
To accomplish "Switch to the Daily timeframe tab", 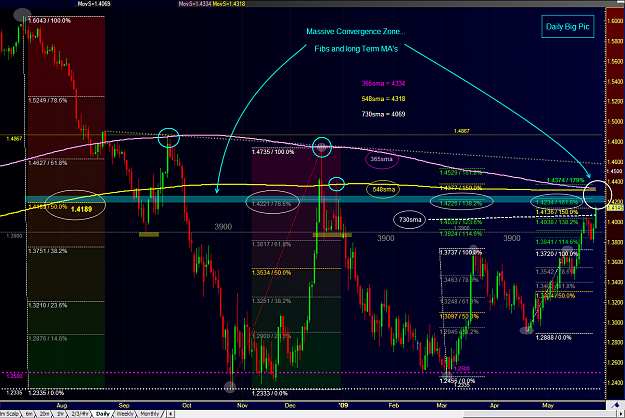I will click(102, 414).
